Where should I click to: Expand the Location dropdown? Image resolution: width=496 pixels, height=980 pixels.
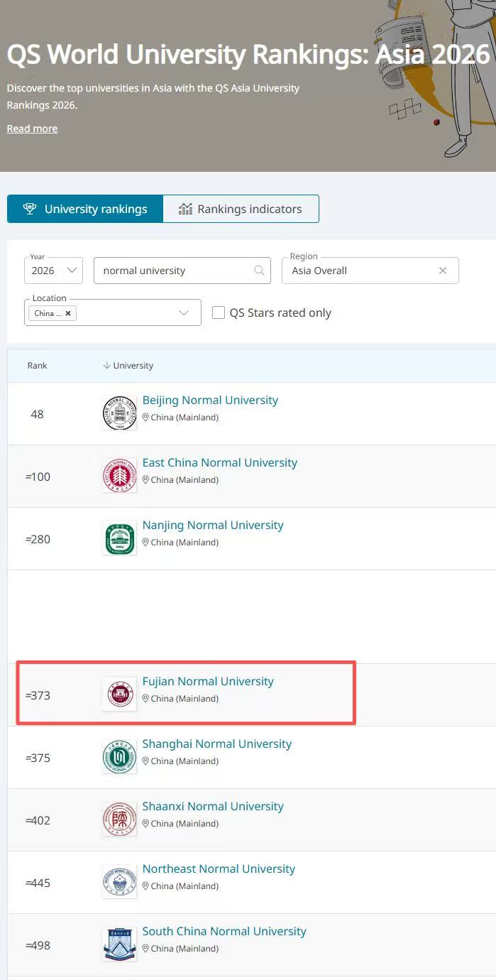click(184, 313)
